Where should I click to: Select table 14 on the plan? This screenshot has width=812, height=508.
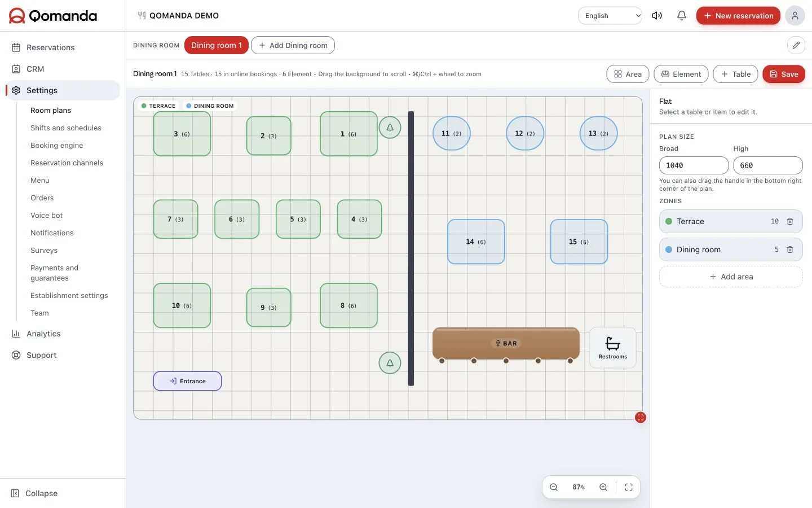tap(476, 242)
